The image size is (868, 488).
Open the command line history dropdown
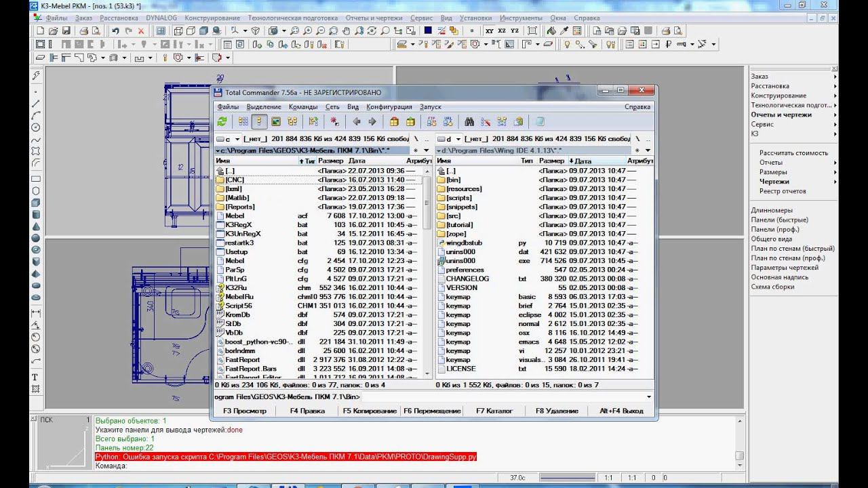click(649, 396)
